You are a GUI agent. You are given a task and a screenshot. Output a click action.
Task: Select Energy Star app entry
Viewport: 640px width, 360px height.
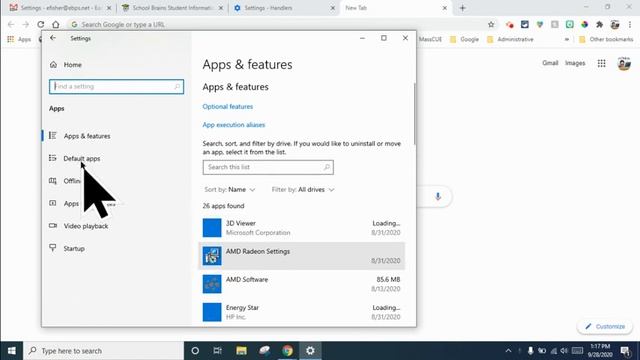coord(302,312)
